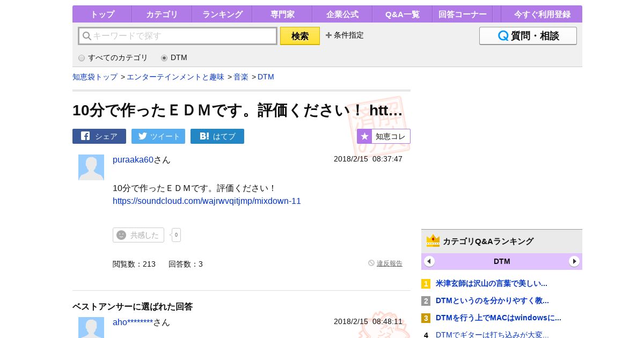Click the previous category arrow in ranking
Image resolution: width=644 pixels, height=338 pixels.
click(x=429, y=261)
